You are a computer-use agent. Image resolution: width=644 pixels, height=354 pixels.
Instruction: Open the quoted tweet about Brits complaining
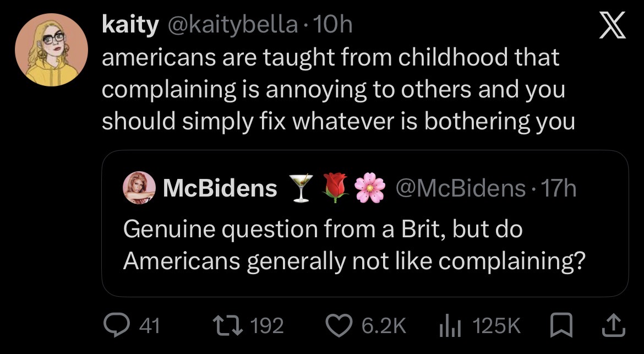tap(365, 224)
